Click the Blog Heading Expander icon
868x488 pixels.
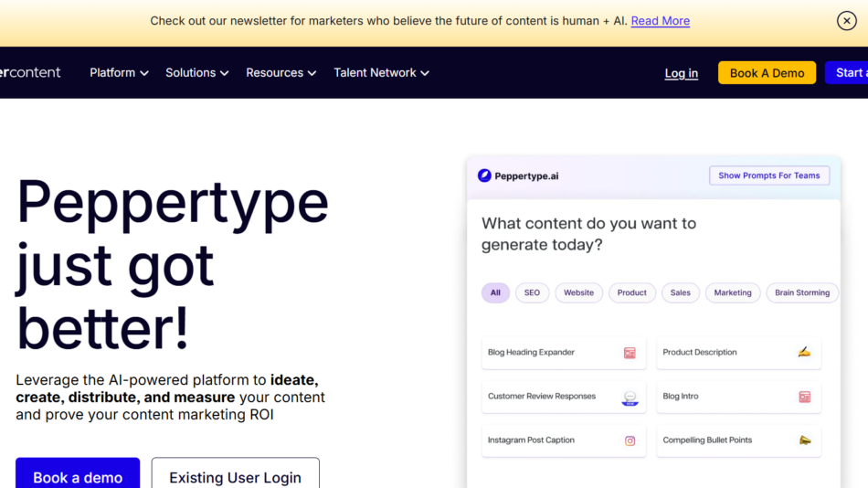630,353
